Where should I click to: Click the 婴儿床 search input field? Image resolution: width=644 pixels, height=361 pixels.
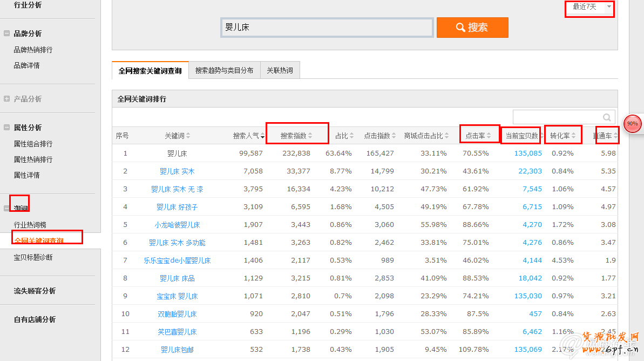(326, 27)
